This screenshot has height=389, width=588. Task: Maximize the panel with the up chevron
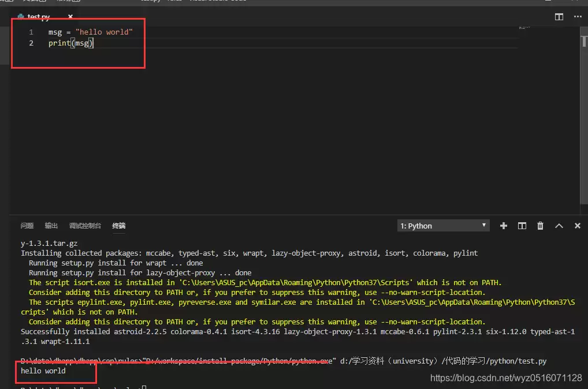pos(559,226)
